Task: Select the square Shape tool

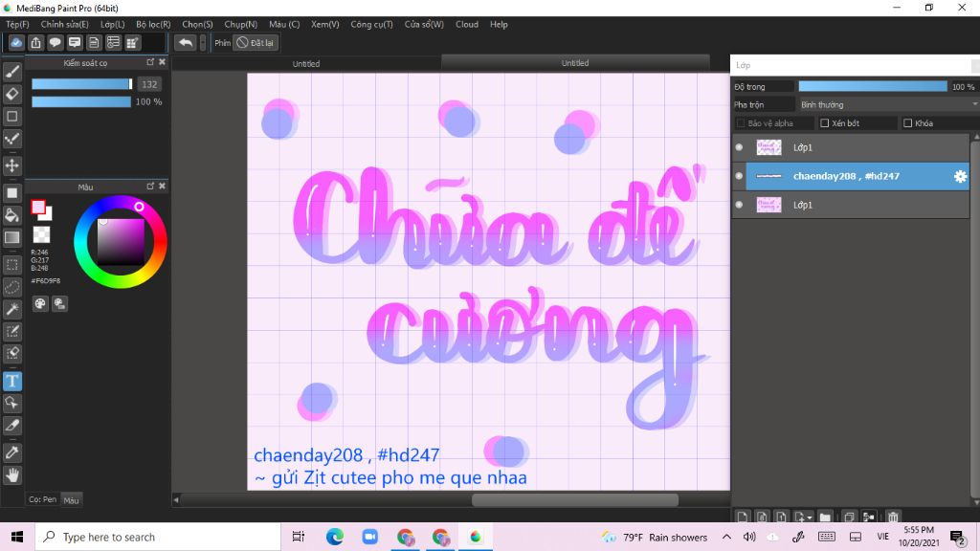Action: 11,116
